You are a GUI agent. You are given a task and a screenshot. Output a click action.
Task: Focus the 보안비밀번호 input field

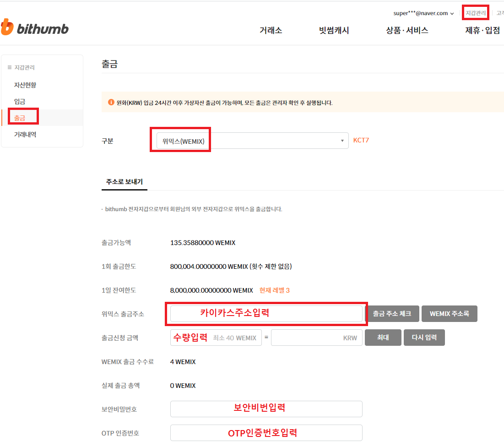point(266,409)
